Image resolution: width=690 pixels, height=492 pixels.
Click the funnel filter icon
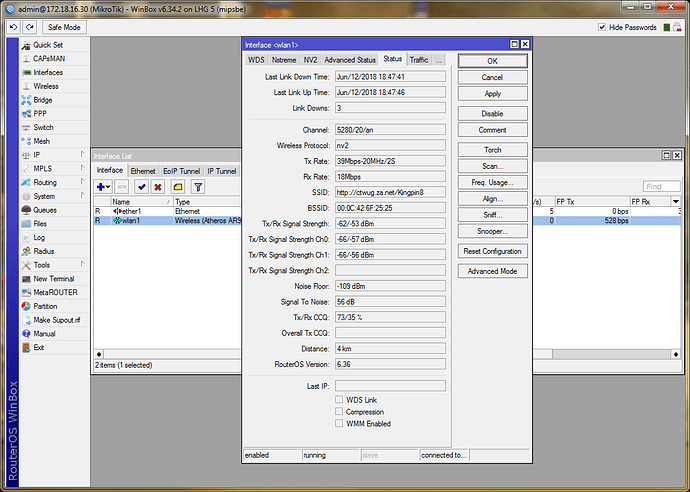click(x=198, y=187)
